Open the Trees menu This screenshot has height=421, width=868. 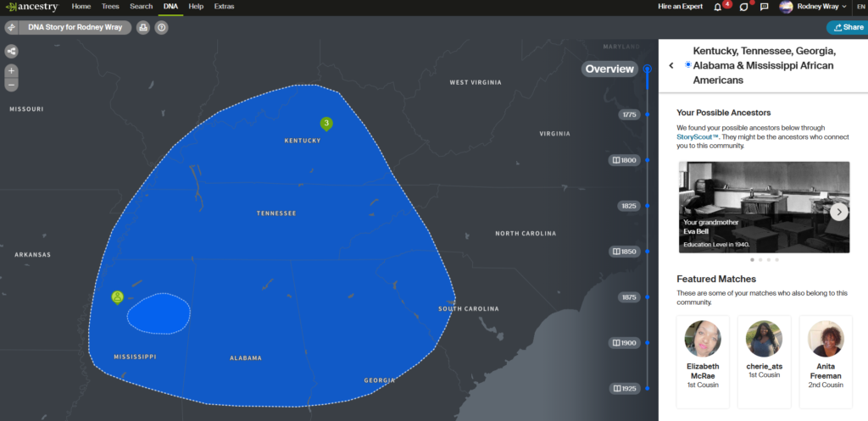point(110,7)
